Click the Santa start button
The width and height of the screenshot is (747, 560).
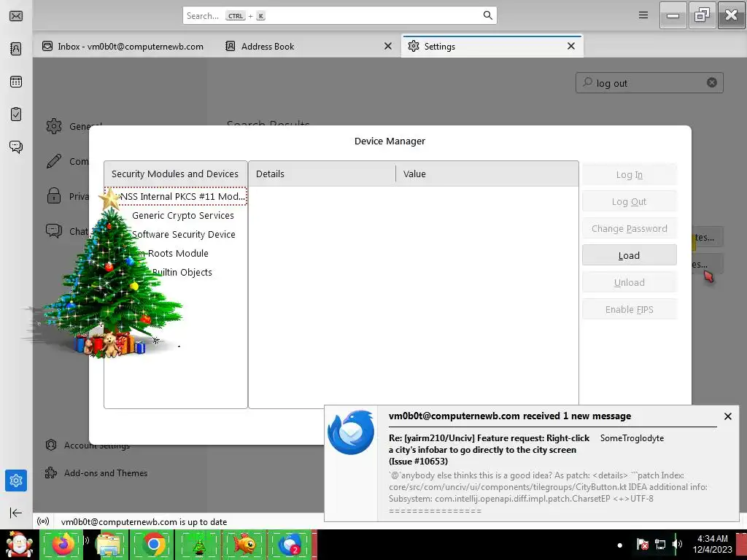point(19,544)
